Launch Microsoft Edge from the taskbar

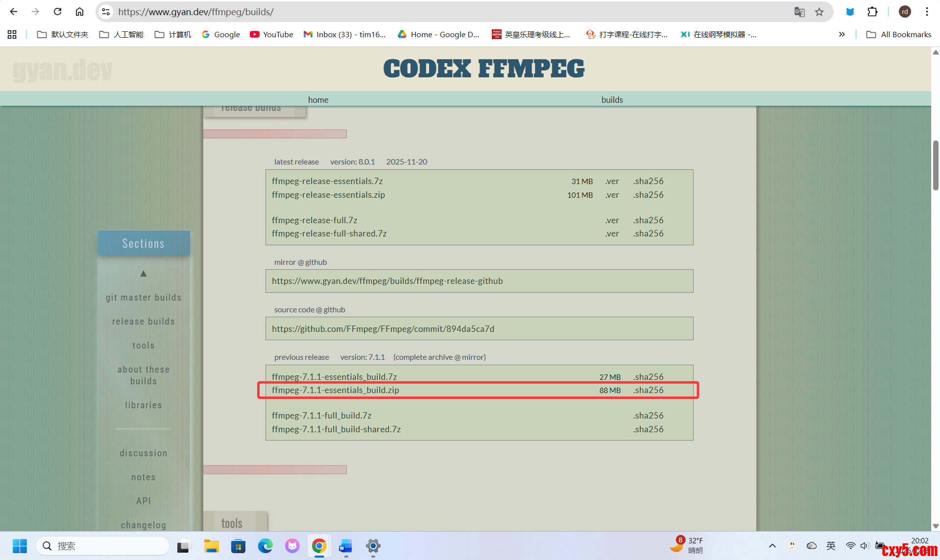pos(265,546)
